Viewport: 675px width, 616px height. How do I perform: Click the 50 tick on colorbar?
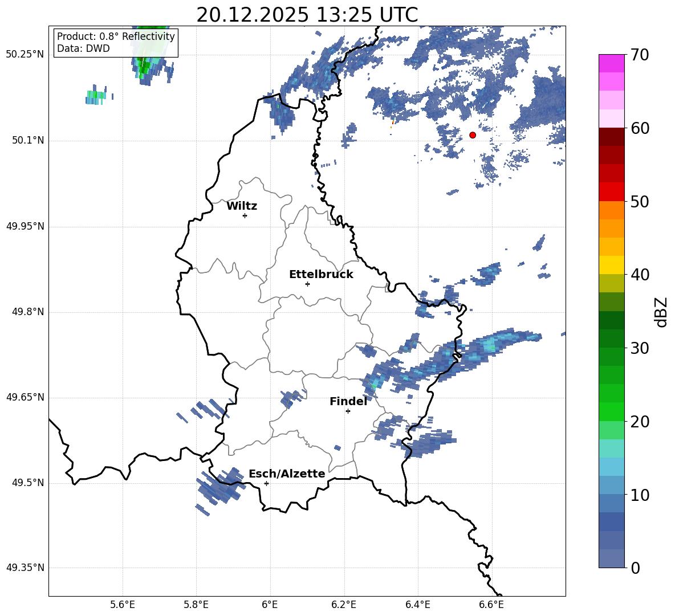[640, 201]
